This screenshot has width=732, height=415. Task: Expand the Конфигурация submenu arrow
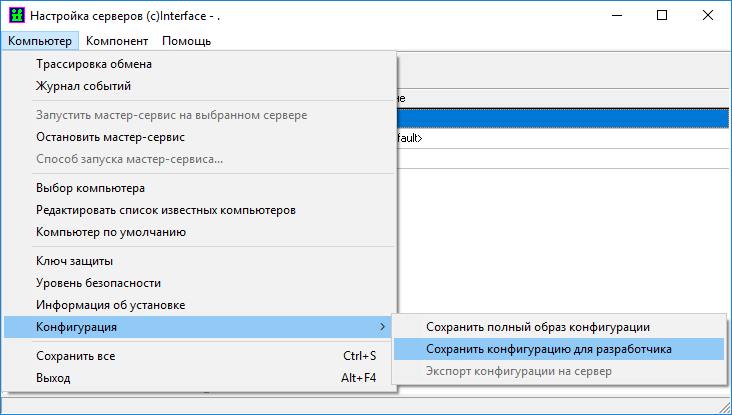[x=382, y=327]
